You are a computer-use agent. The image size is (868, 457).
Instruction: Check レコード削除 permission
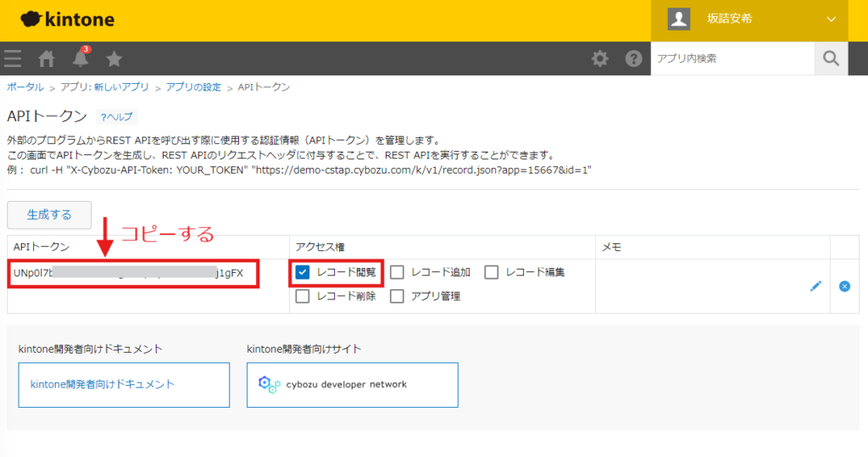(303, 297)
